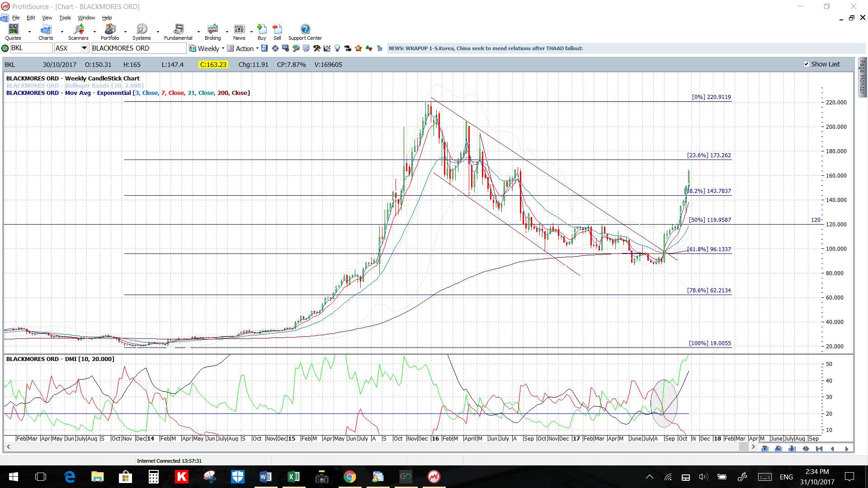
Task: Open the Window menu
Action: pos(86,18)
